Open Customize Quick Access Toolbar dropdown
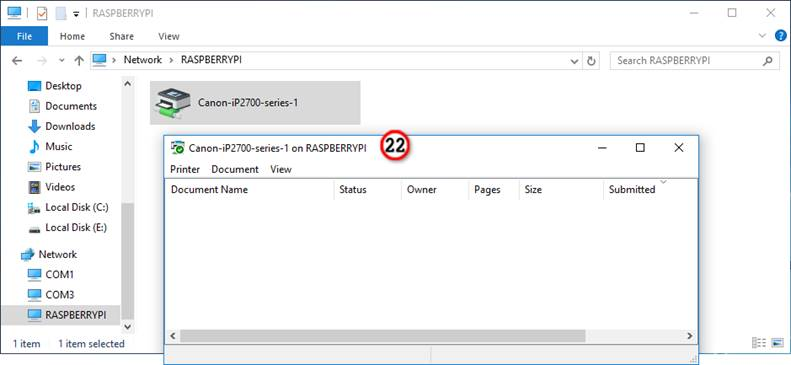This screenshot has width=791, height=365. 76,14
